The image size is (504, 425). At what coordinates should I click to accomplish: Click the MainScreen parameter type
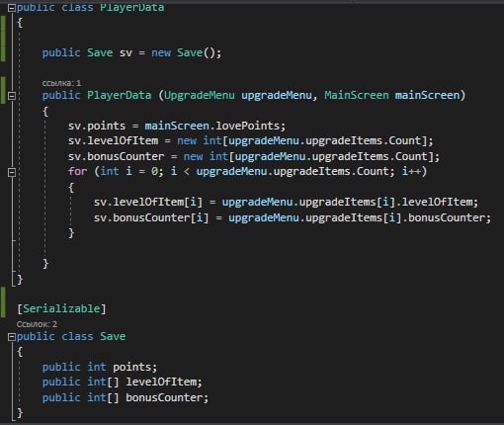coord(357,95)
